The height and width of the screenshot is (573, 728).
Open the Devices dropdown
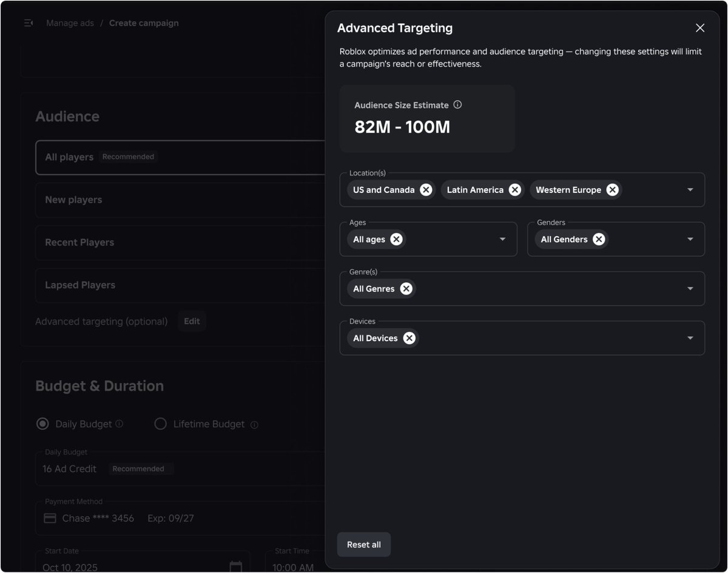(x=690, y=338)
